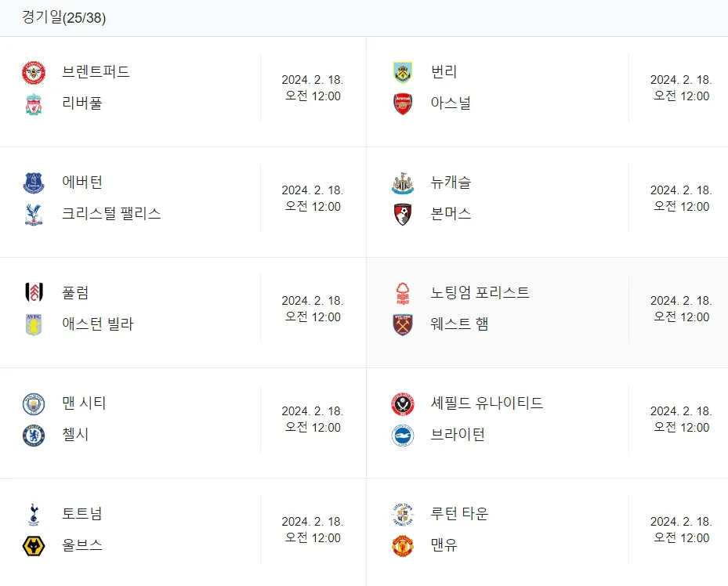
Task: Open the 노팅엄 포리스트 team link
Action: [x=480, y=292]
